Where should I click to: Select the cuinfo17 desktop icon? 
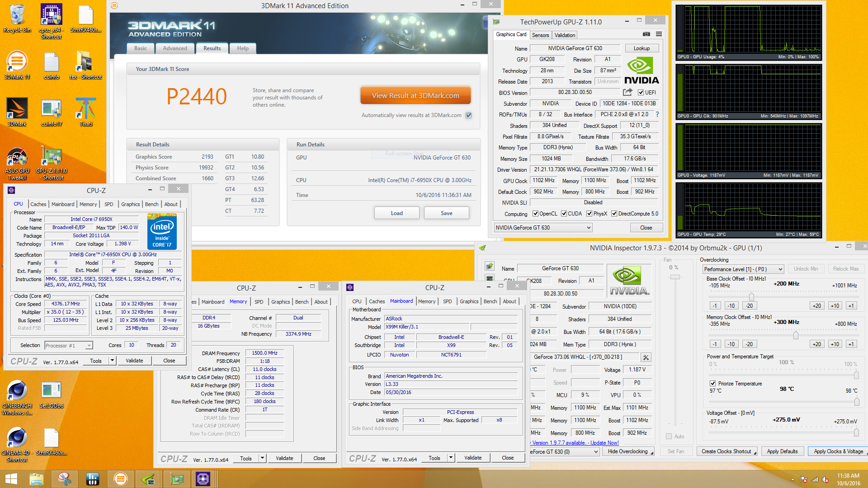(x=52, y=112)
